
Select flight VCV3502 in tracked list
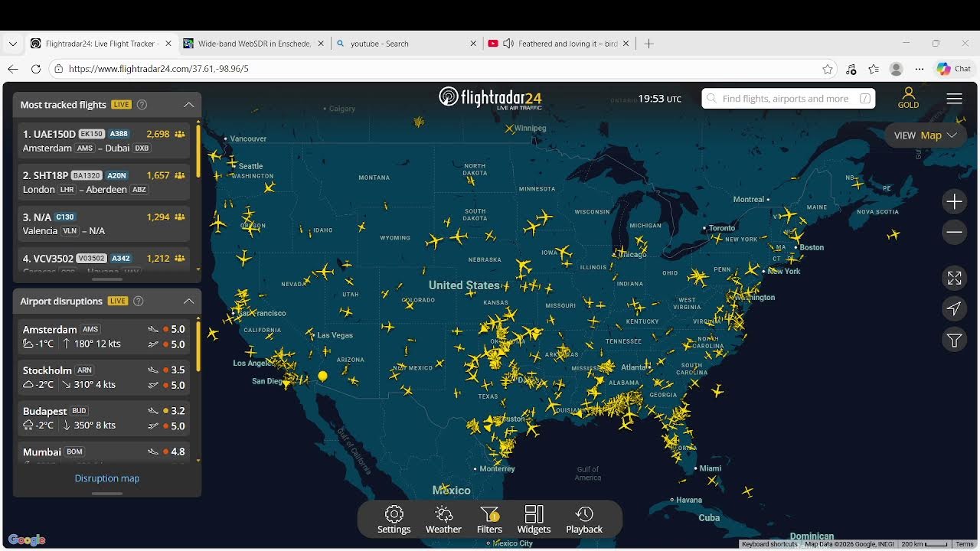tap(103, 260)
